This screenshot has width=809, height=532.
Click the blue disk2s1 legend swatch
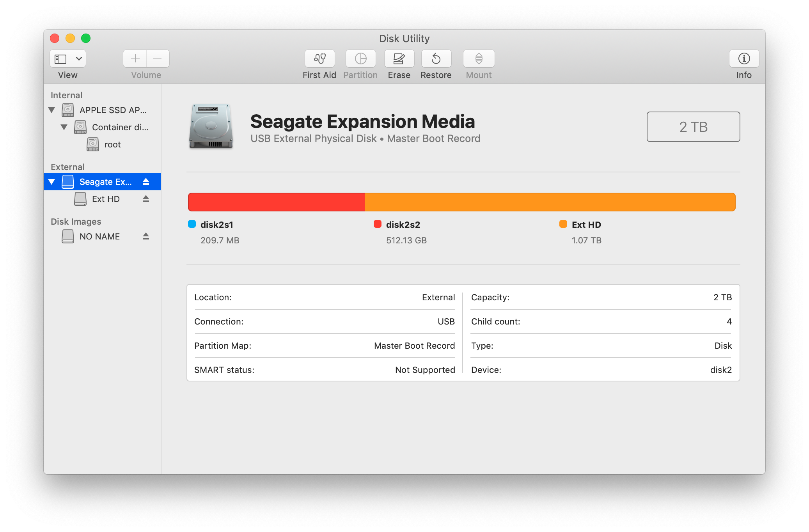click(x=192, y=224)
